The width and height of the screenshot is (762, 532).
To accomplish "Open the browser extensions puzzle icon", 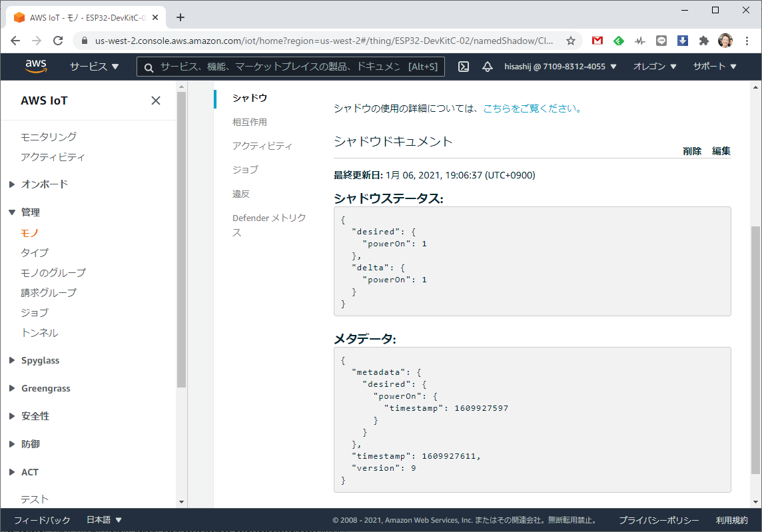I will tap(703, 41).
